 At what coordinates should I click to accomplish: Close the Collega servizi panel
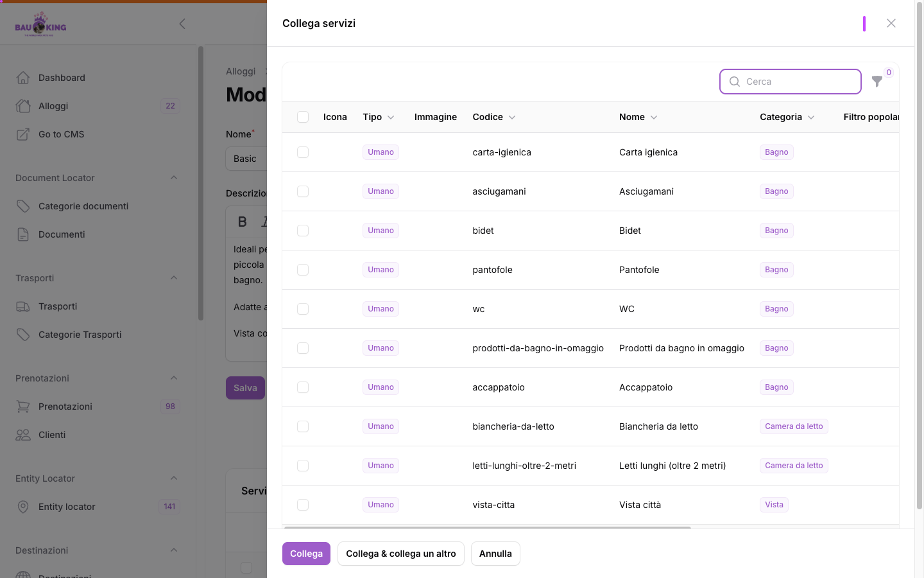[x=891, y=23]
